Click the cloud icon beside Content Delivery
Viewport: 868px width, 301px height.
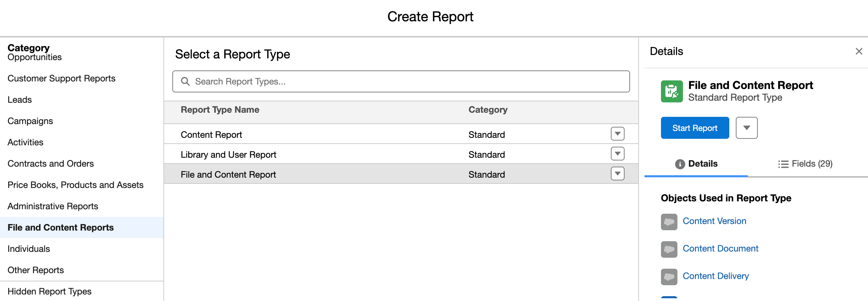[x=669, y=277]
